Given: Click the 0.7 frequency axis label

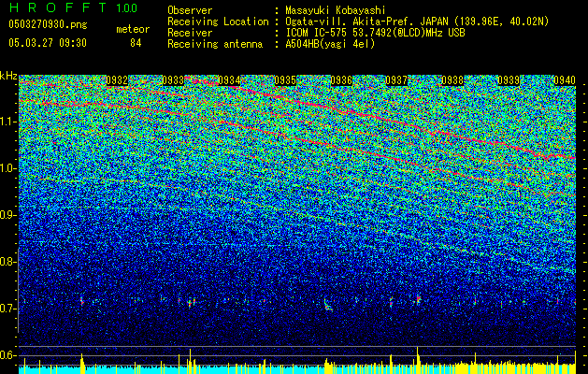Looking at the screenshot, I should pyautogui.click(x=8, y=309).
